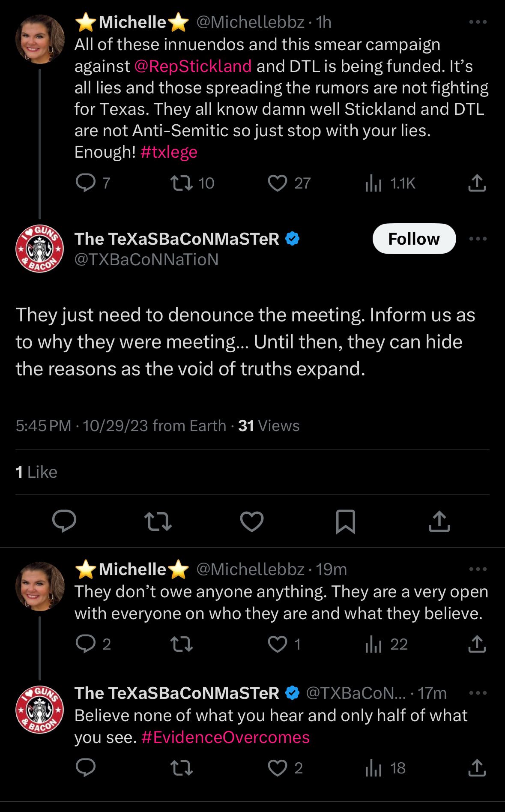
Task: Like the main tweet about the meeting
Action: (252, 521)
